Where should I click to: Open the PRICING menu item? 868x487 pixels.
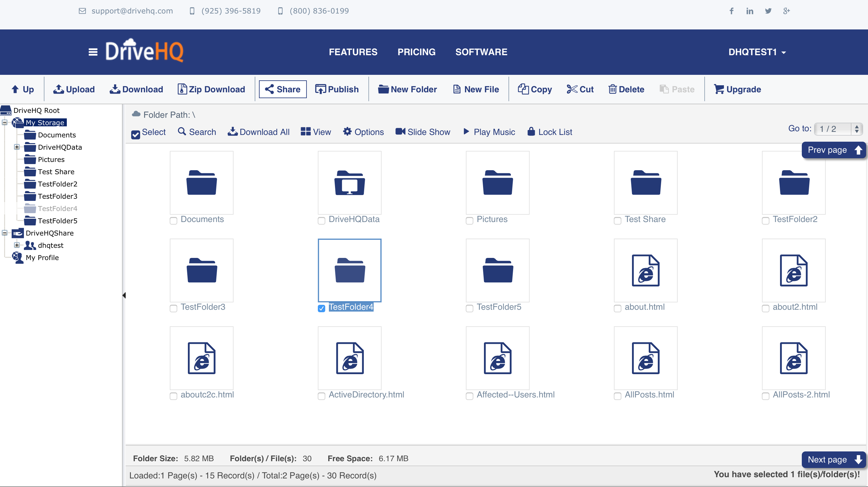click(417, 52)
